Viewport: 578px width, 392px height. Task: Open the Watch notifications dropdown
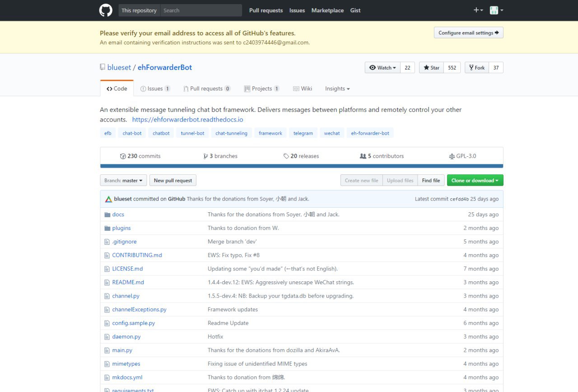[382, 68]
